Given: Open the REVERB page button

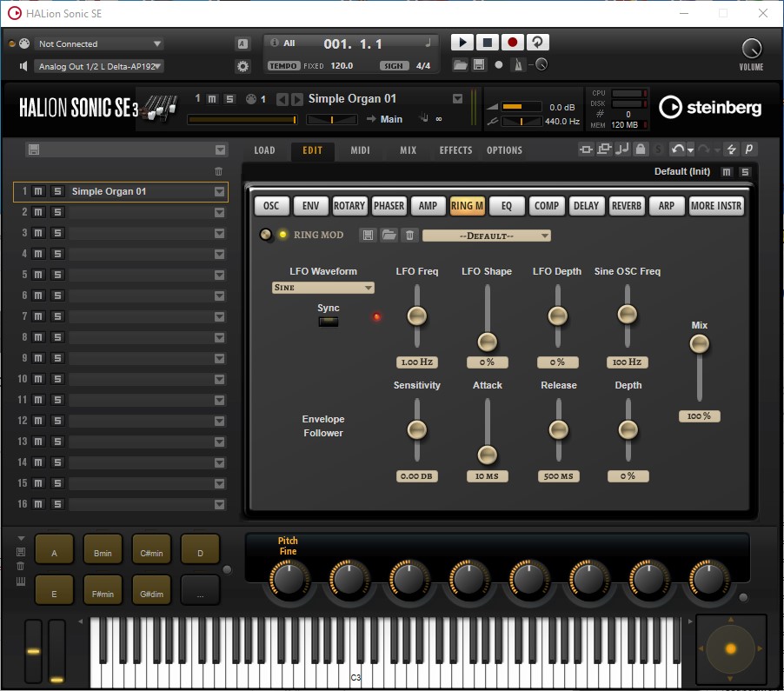Looking at the screenshot, I should pos(627,206).
